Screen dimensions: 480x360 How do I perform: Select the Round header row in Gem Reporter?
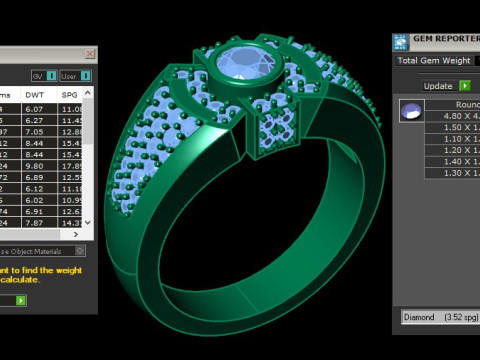[453, 105]
